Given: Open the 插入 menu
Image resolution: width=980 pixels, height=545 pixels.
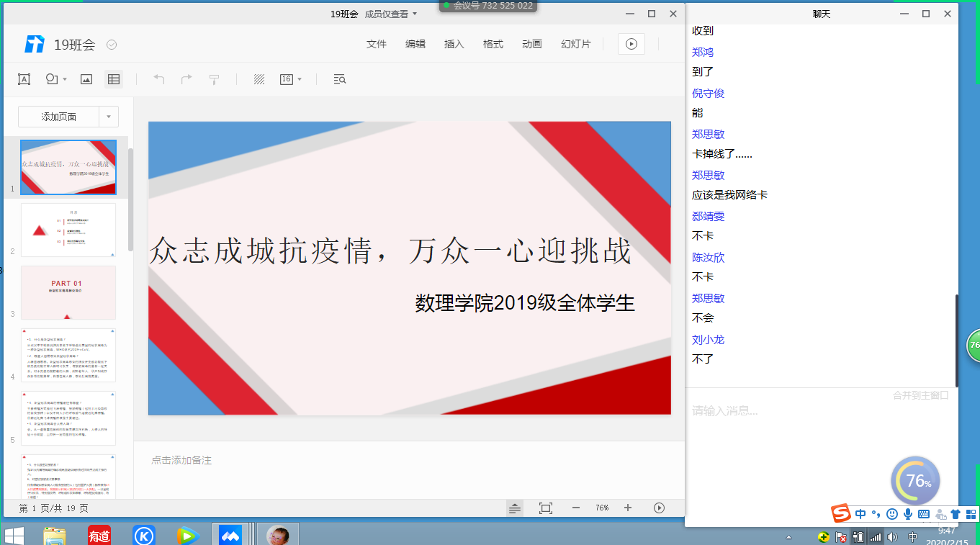Looking at the screenshot, I should coord(454,44).
